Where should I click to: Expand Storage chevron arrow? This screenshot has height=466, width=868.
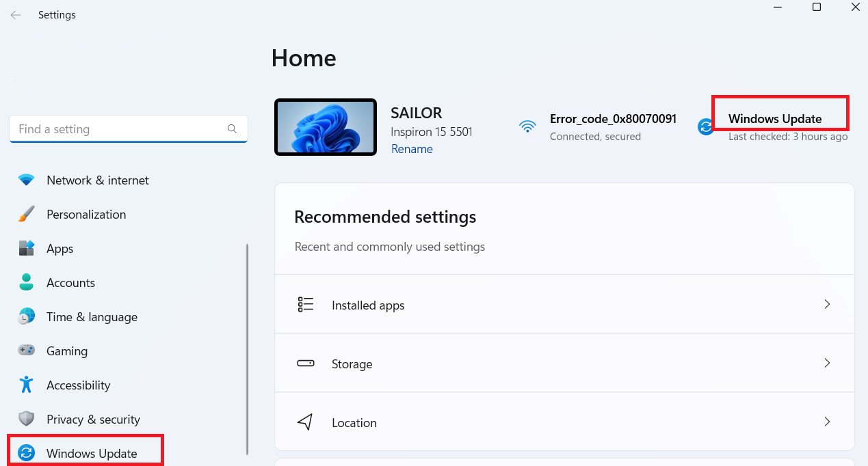coord(827,363)
